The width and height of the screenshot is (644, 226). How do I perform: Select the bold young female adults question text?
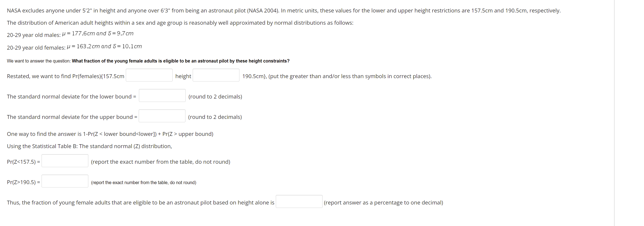pyautogui.click(x=180, y=61)
